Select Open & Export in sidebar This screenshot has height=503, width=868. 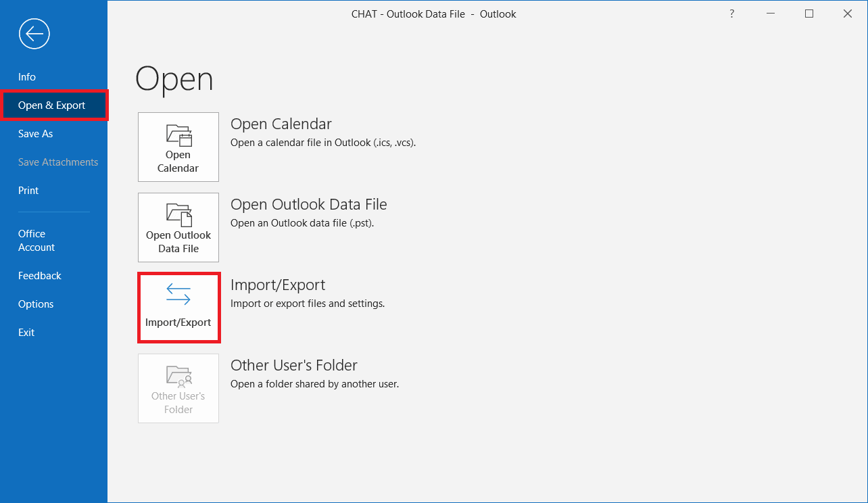(53, 105)
